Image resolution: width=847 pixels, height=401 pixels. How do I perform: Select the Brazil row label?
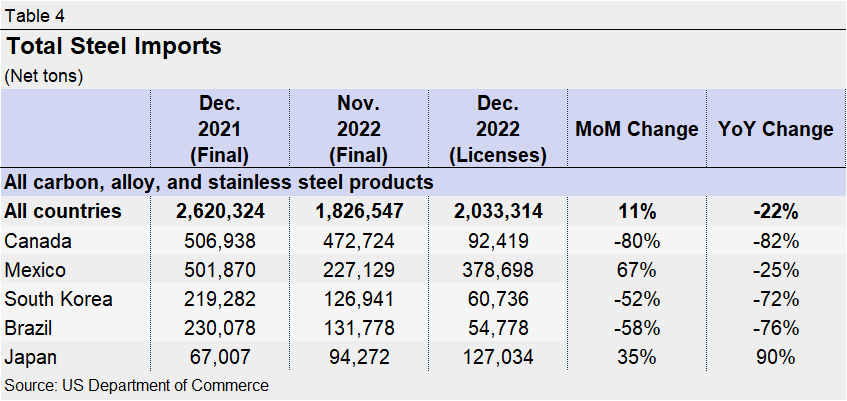[x=30, y=328]
